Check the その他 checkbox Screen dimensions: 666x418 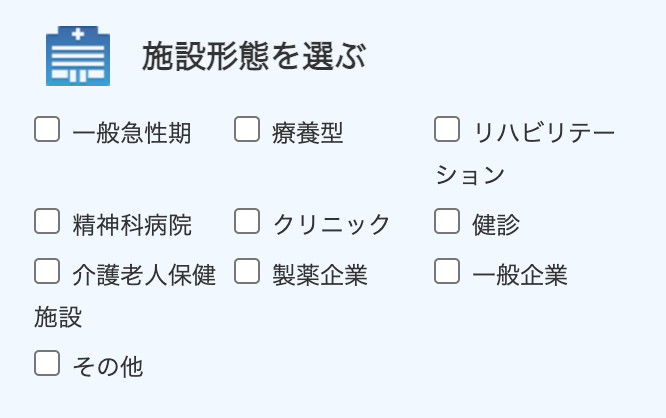click(47, 363)
